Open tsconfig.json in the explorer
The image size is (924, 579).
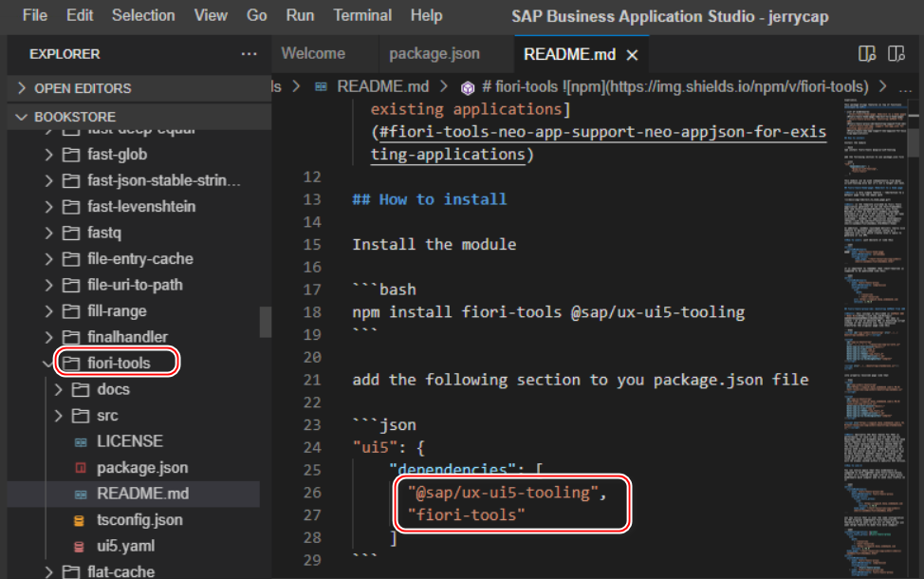tap(139, 520)
